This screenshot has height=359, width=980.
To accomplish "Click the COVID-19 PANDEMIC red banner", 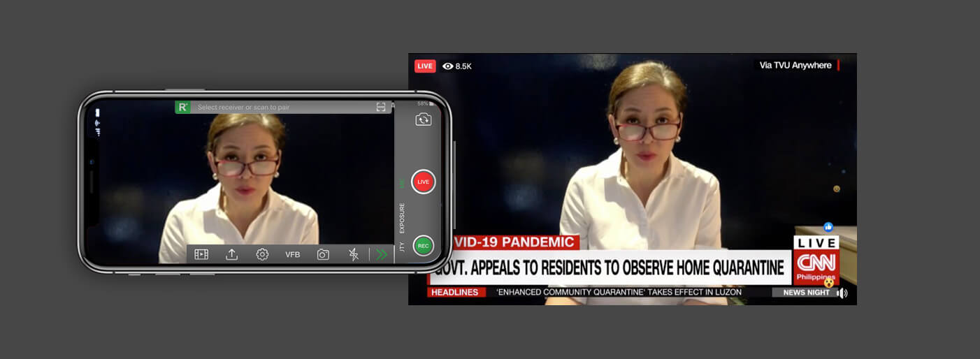I will 515,242.
